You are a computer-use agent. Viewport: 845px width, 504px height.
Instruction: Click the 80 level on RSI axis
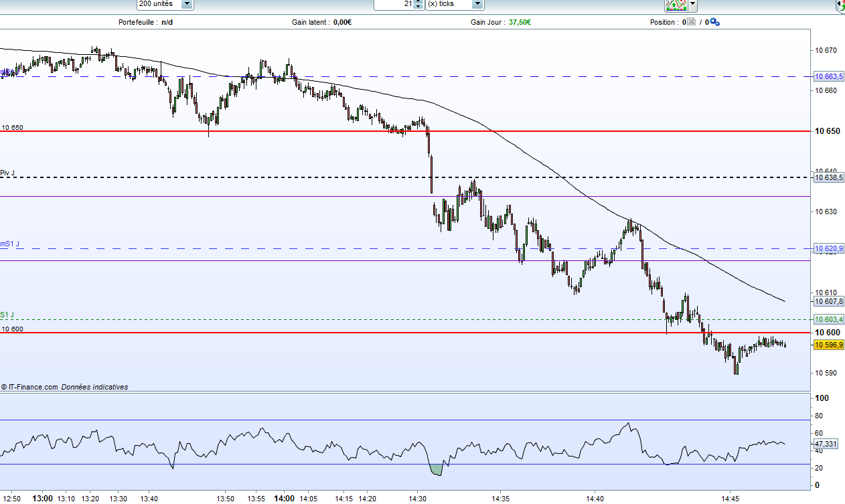point(818,416)
